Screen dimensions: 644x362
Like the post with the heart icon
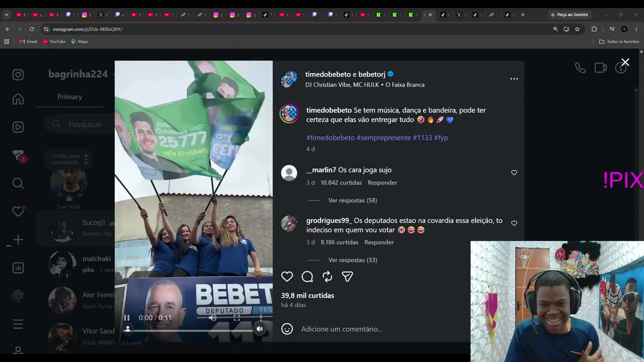click(287, 277)
